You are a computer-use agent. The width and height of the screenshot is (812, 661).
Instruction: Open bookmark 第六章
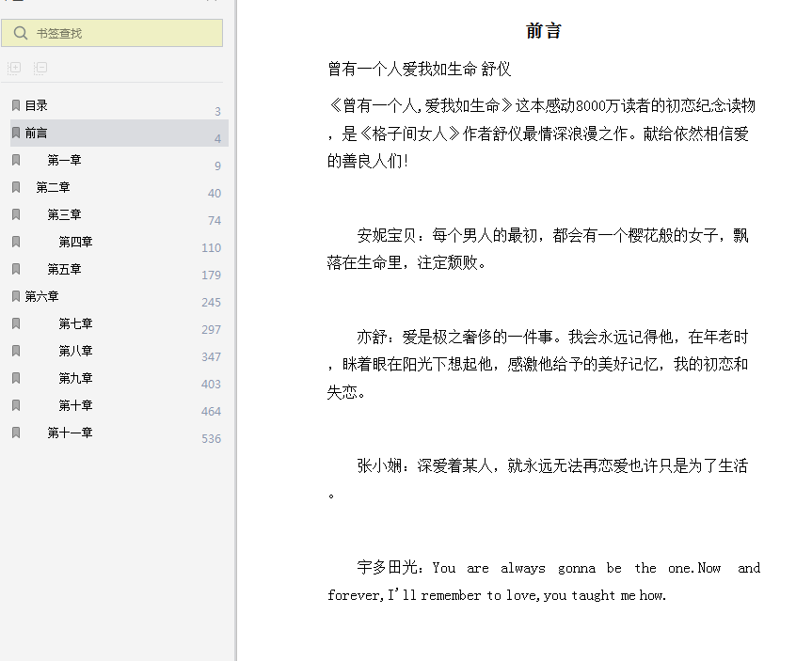coord(42,296)
